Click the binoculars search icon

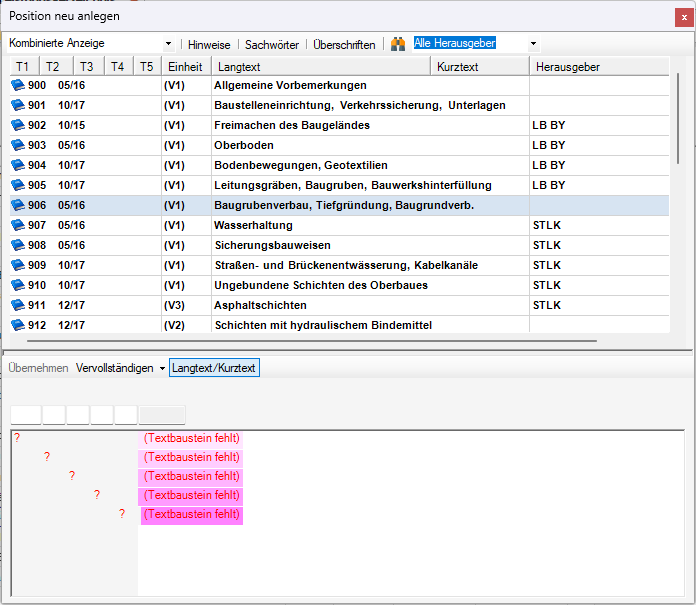pos(398,44)
